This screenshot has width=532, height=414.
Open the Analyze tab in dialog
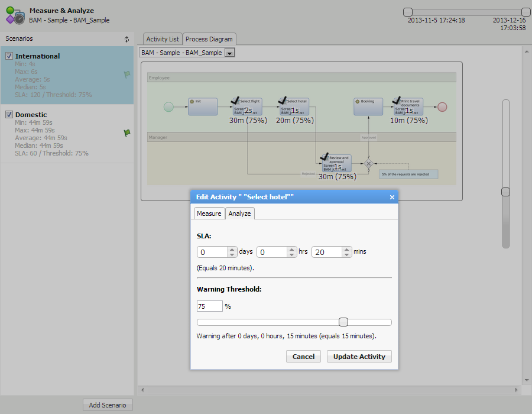(239, 214)
